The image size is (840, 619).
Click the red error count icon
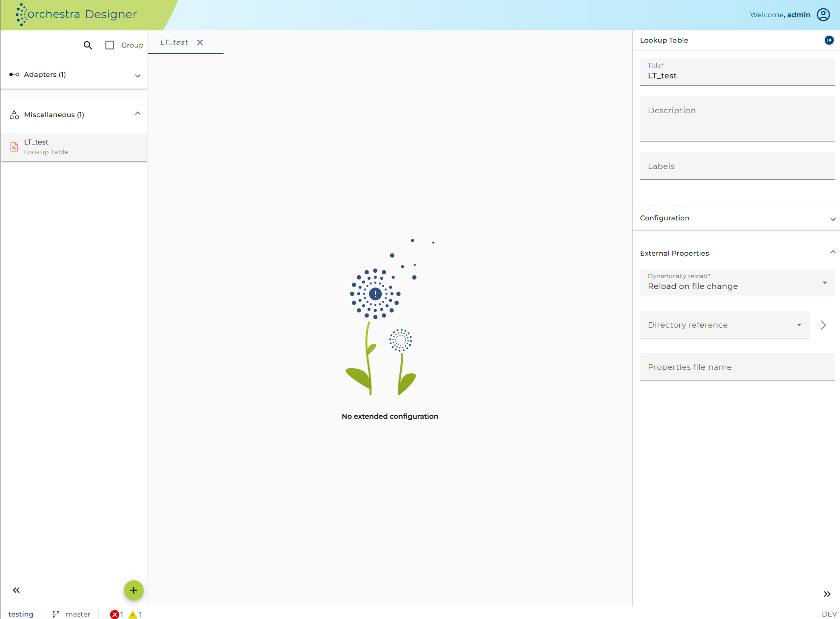(115, 615)
